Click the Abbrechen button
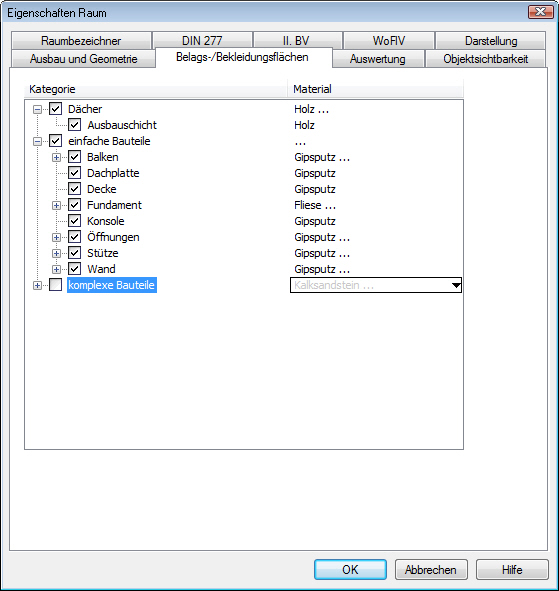This screenshot has width=559, height=591. click(431, 569)
